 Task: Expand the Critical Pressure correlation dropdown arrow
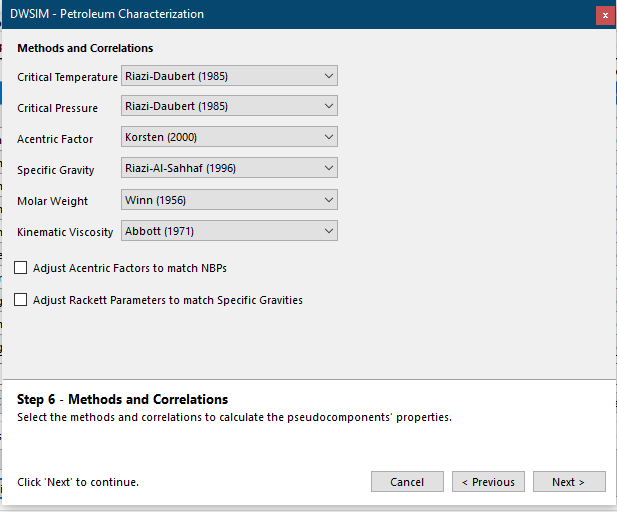329,106
